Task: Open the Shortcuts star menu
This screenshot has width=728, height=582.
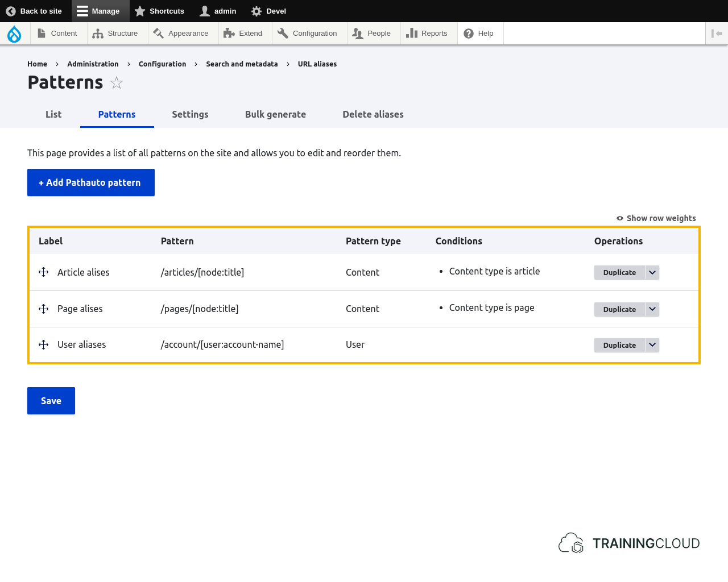Action: [159, 11]
